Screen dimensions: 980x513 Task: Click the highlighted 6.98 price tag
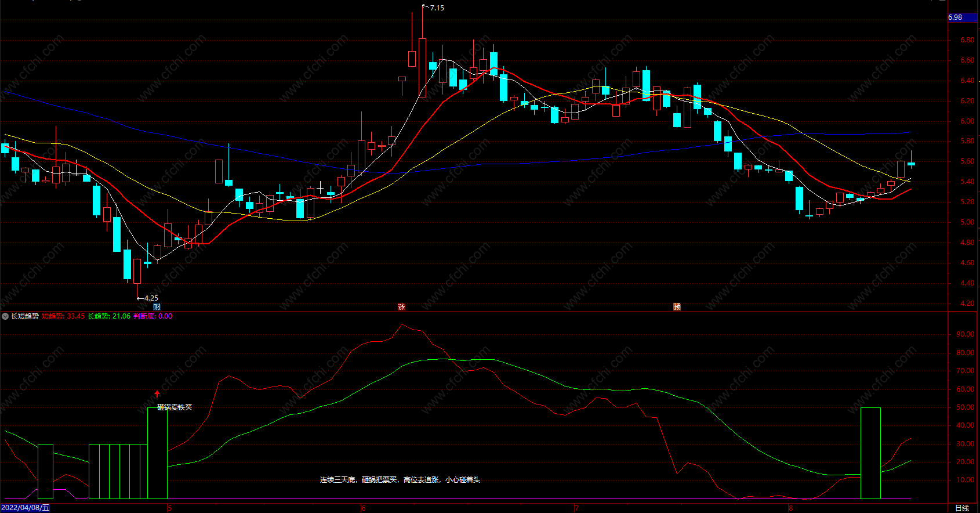pyautogui.click(x=963, y=17)
